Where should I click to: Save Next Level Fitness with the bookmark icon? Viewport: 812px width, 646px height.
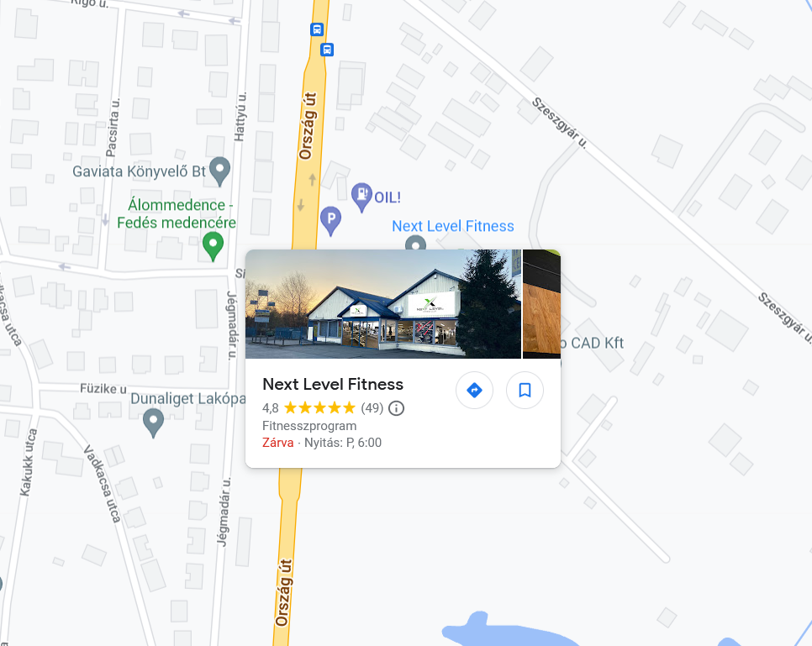click(525, 391)
